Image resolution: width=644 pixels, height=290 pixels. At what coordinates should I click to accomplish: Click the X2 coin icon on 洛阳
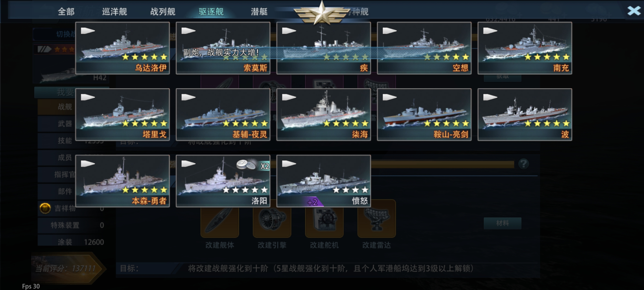[x=253, y=165]
